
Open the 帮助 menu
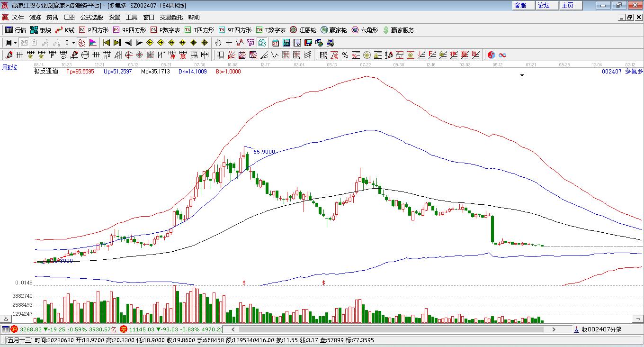pyautogui.click(x=194, y=17)
